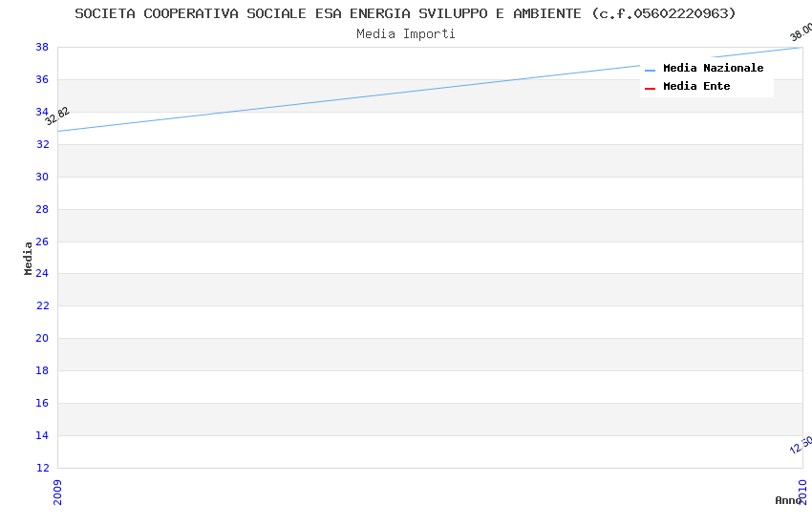The image size is (812, 525).
Task: Click the vertical Media y-axis title
Action: click(29, 258)
